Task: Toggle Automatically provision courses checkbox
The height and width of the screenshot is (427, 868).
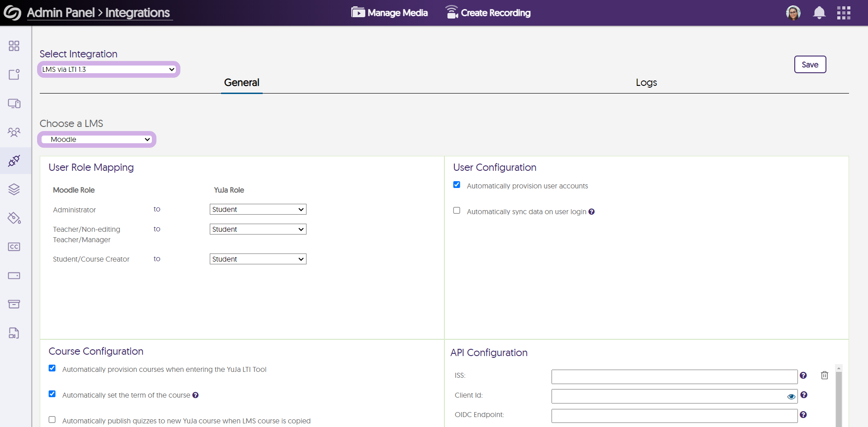Action: pos(52,368)
